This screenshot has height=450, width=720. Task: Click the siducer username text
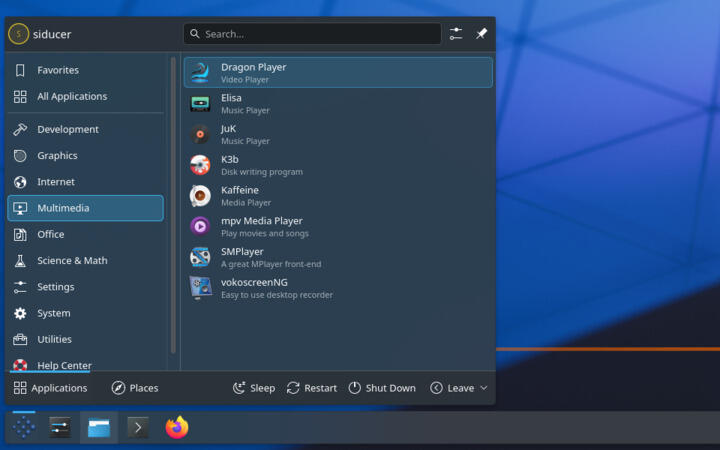point(52,34)
